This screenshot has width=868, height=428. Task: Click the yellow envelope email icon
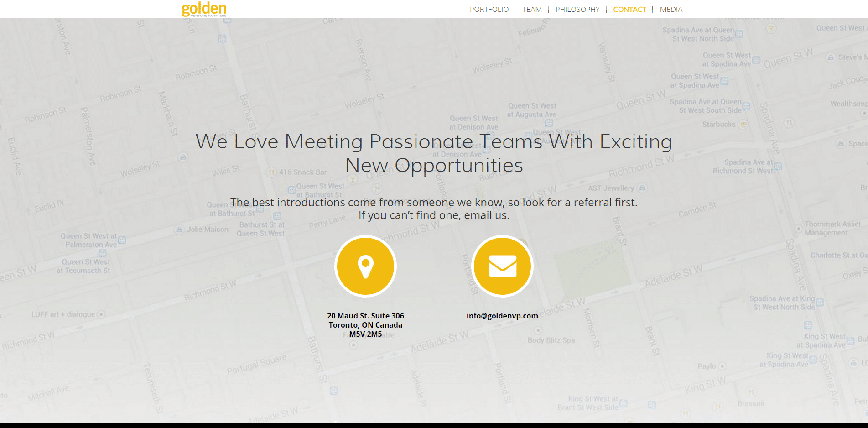coord(502,266)
